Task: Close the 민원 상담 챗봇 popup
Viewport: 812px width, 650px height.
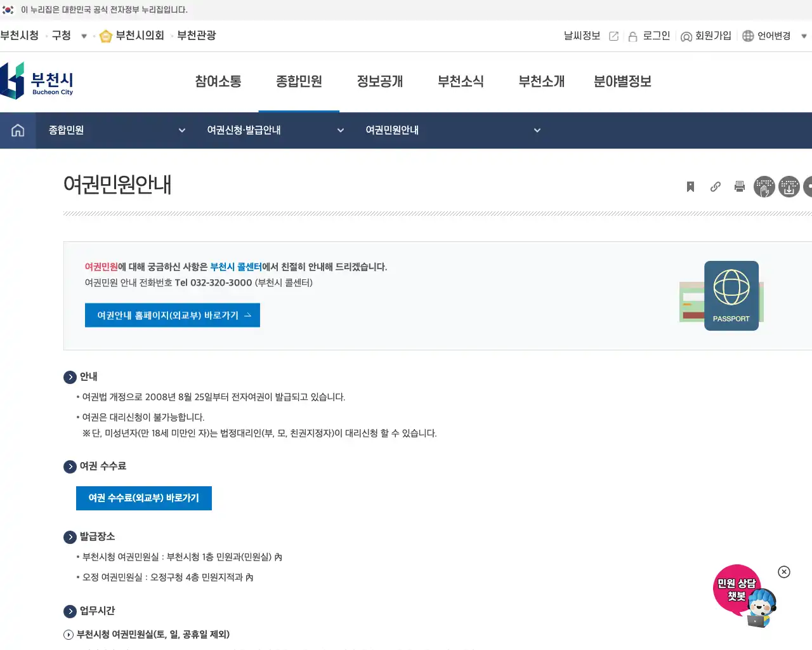Action: 784,572
